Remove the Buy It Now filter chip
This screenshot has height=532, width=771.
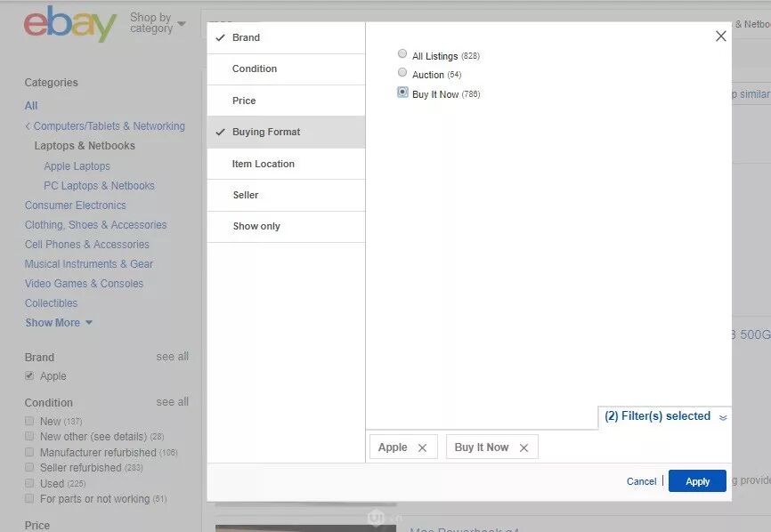coord(523,447)
